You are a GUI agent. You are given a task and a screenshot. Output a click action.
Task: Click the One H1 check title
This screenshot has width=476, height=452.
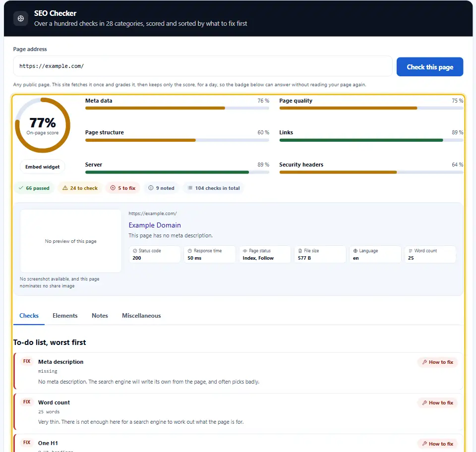tap(48, 443)
